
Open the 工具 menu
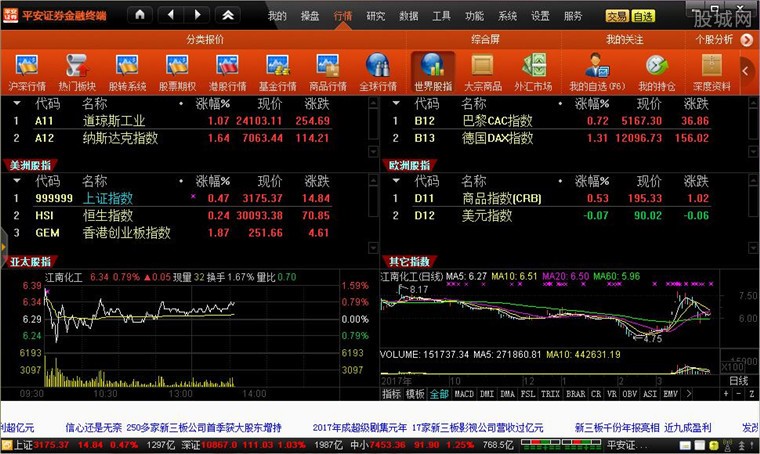coord(442,16)
